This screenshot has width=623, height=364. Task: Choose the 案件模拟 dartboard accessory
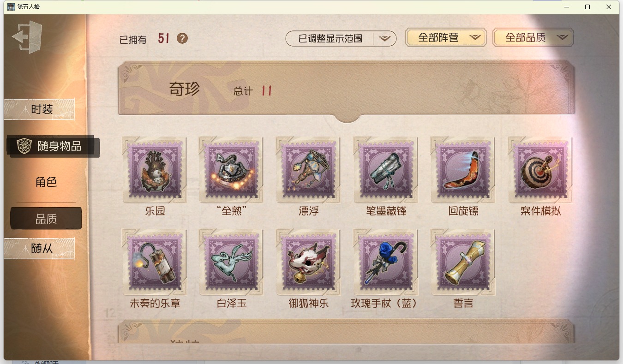point(540,170)
